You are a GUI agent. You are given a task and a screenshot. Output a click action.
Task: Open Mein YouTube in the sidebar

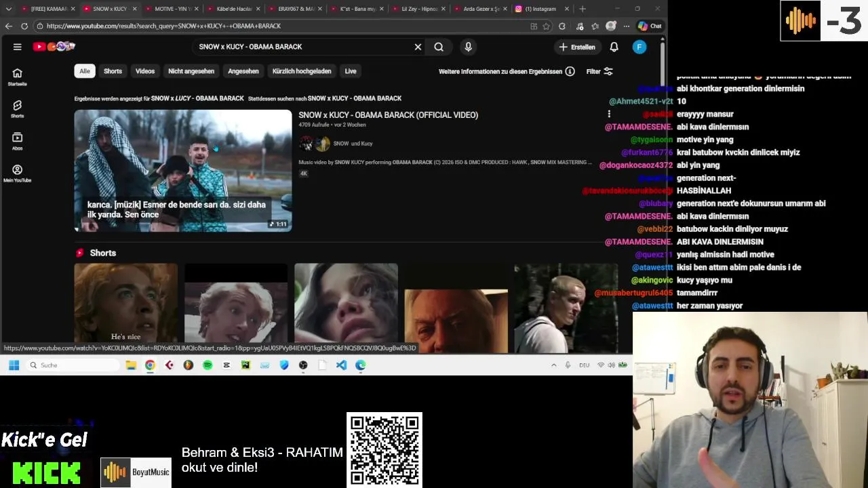tap(18, 173)
